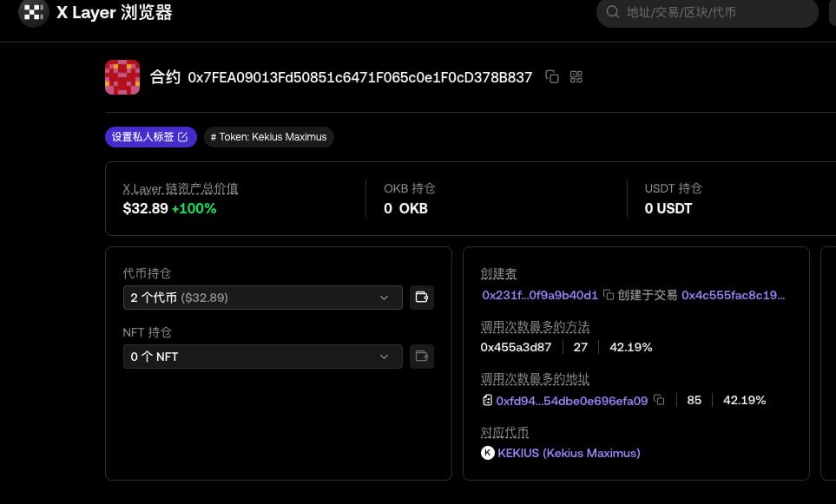Image resolution: width=836 pixels, height=504 pixels.
Task: Click the +100% change indicator
Action: (194, 208)
